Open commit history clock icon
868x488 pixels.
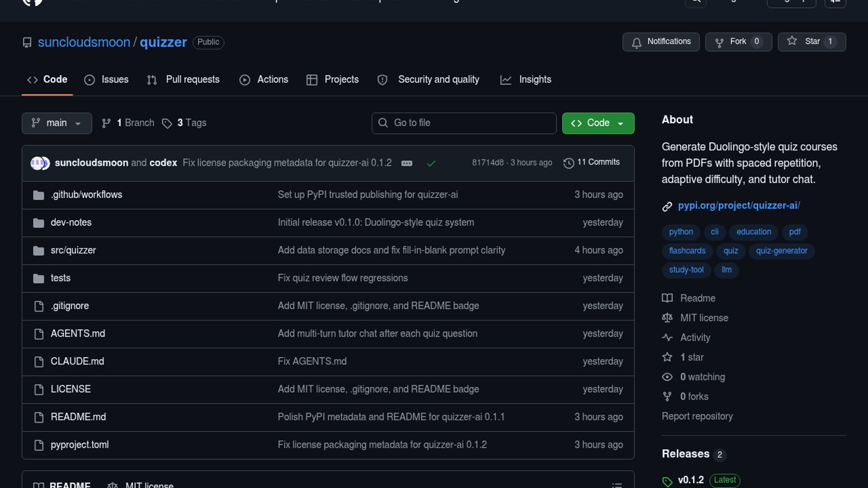pyautogui.click(x=568, y=163)
